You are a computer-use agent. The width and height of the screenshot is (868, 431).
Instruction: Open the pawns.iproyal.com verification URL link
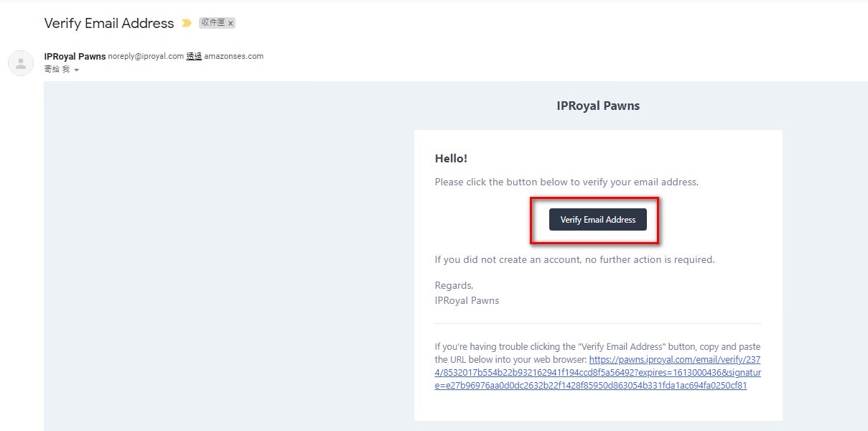click(x=597, y=373)
